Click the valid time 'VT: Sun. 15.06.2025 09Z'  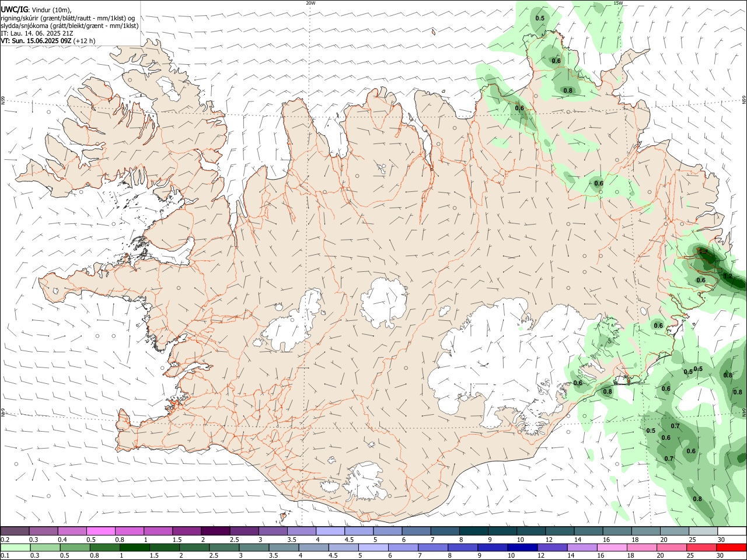point(36,41)
